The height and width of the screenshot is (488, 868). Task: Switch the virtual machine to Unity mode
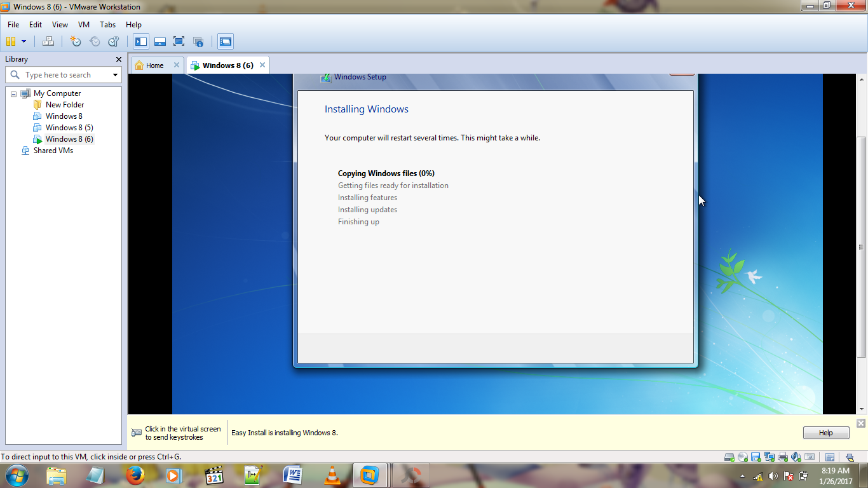[x=197, y=41]
